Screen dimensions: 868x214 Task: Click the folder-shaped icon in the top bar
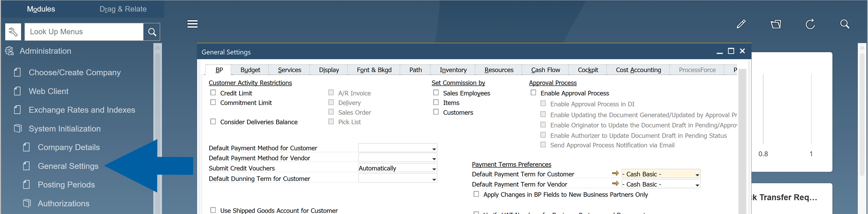776,24
